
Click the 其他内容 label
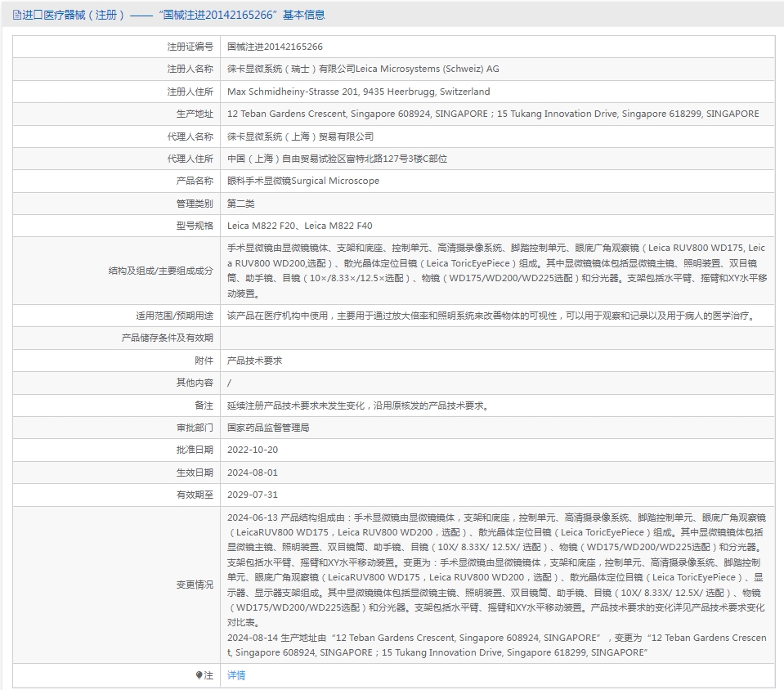[195, 383]
